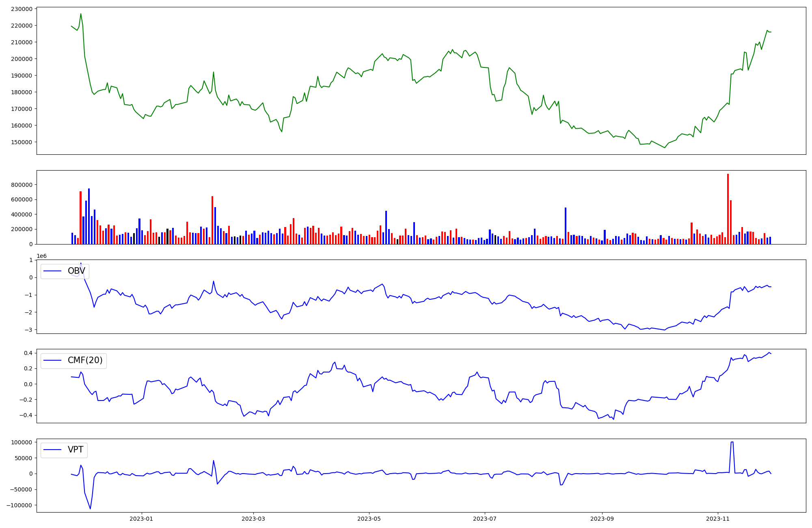
Task: Click the VPT spike peak near November 2023
Action: click(732, 442)
